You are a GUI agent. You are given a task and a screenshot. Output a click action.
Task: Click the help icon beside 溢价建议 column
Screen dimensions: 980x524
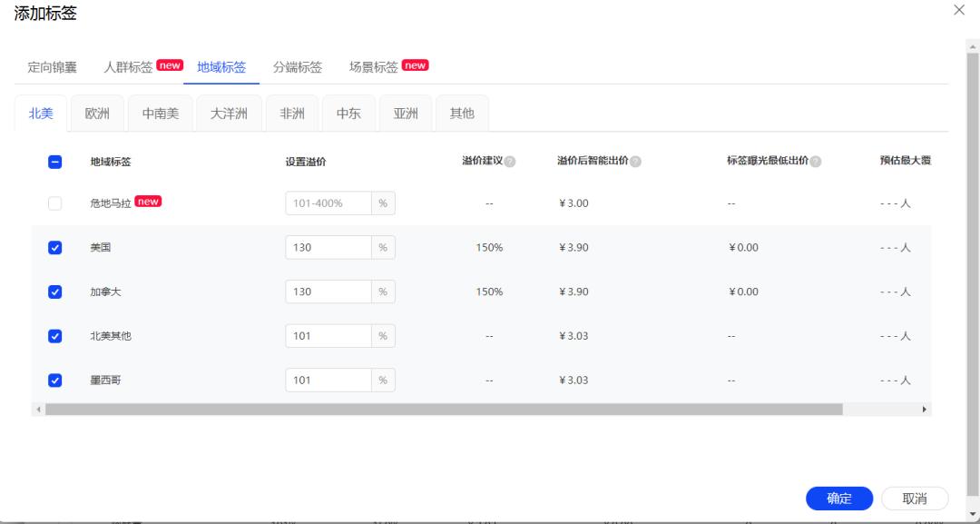click(512, 162)
